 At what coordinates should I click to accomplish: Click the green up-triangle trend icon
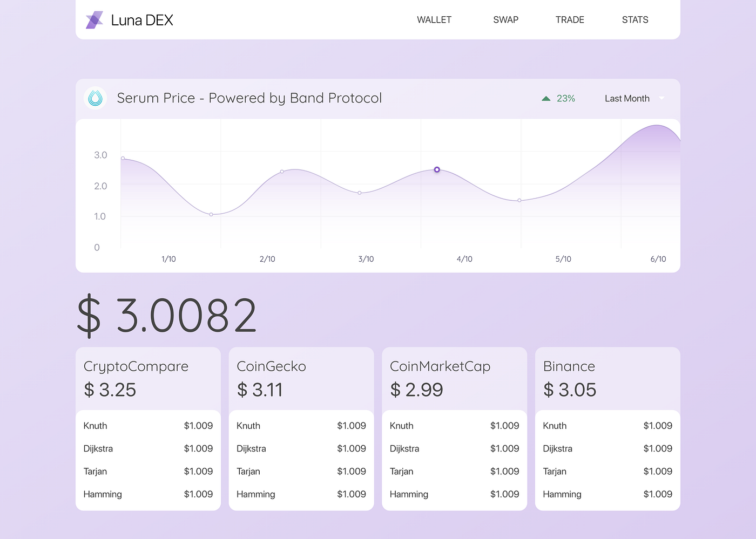[546, 98]
